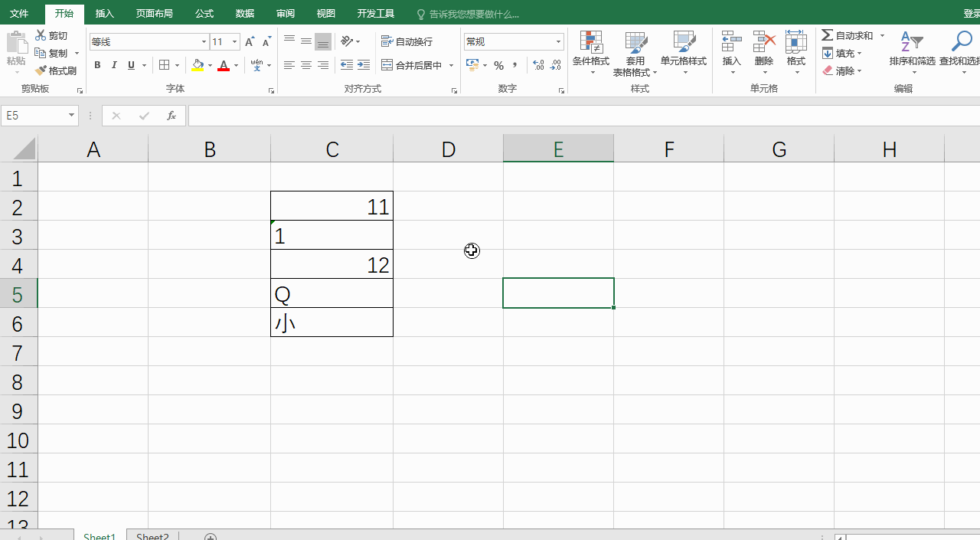
Task: Click the Delete cells (删除) icon
Action: (764, 43)
